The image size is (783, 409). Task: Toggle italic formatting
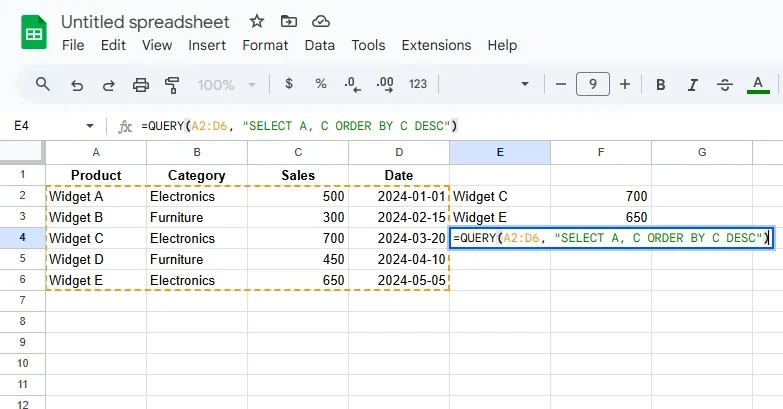coord(692,85)
